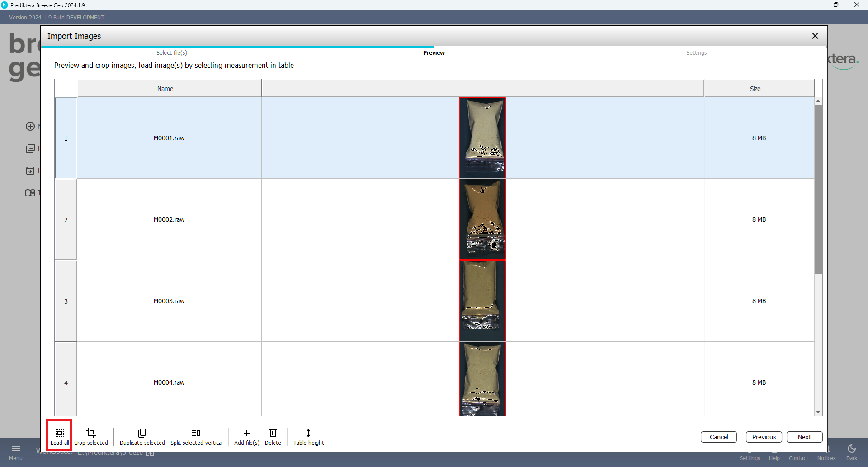The height and width of the screenshot is (467, 868).
Task: Delete the selected image row
Action: [273, 436]
